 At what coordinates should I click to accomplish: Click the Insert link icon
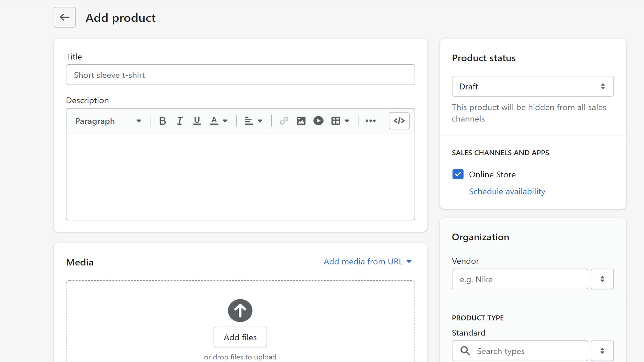click(283, 121)
